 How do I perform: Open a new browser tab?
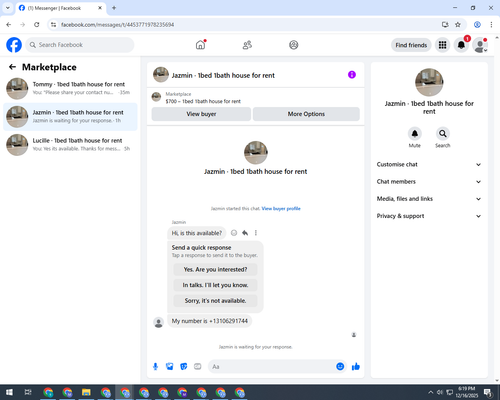coord(114,8)
